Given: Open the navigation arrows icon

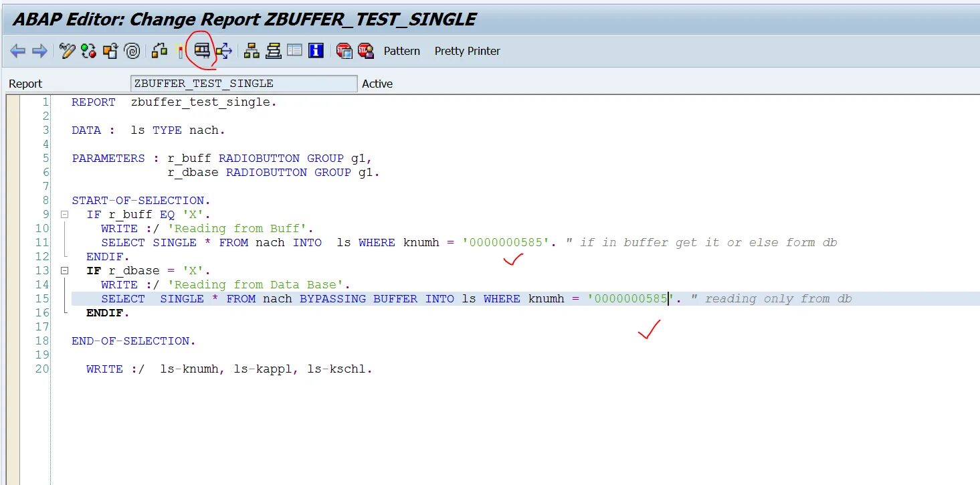Looking at the screenshot, I should pyautogui.click(x=223, y=51).
